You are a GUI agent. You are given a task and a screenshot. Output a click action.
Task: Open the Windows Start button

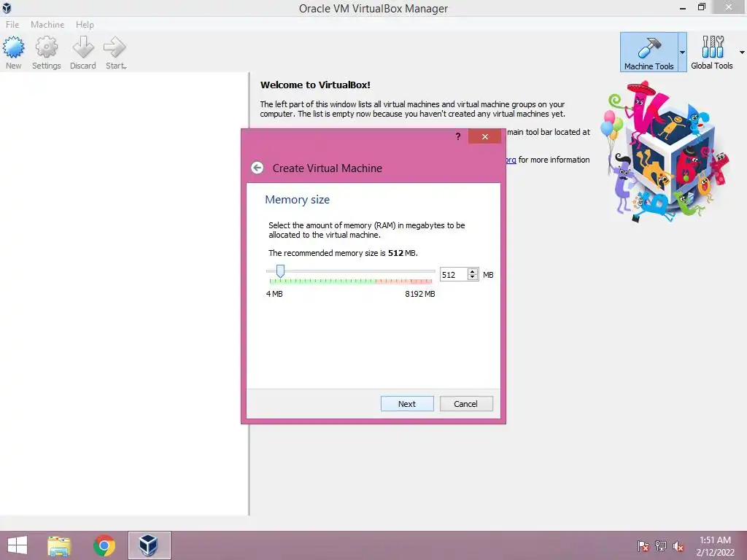(18, 545)
